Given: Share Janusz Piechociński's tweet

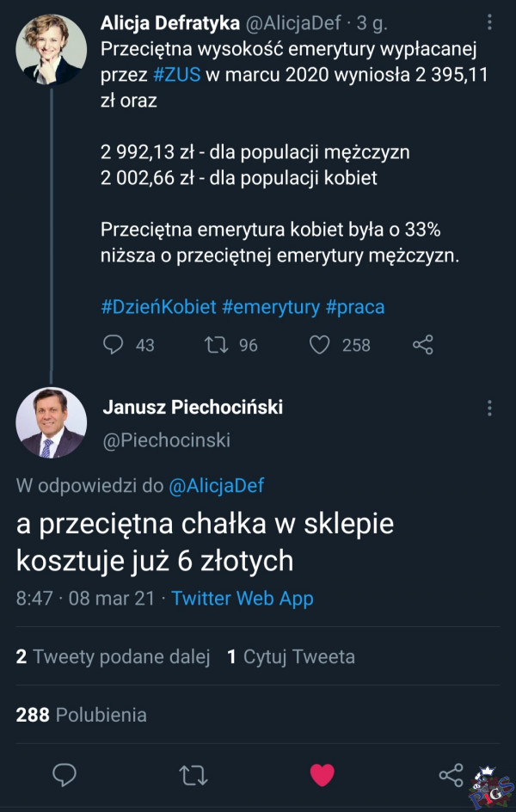Looking at the screenshot, I should pos(451,775).
